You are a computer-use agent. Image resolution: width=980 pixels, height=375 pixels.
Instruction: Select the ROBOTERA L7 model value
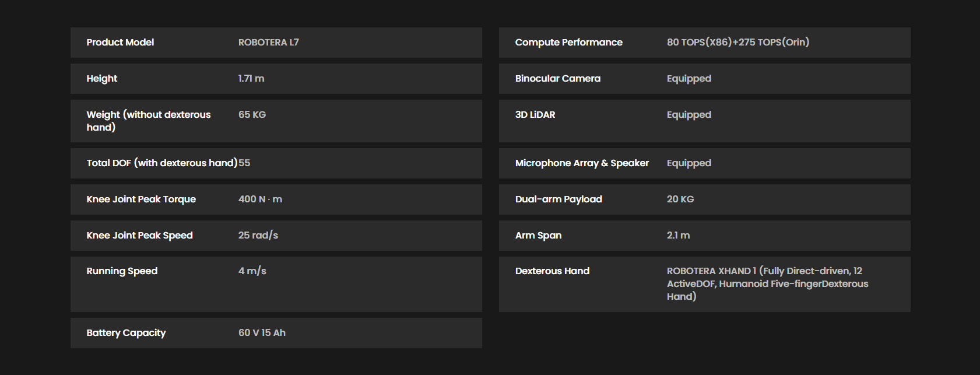click(x=268, y=42)
